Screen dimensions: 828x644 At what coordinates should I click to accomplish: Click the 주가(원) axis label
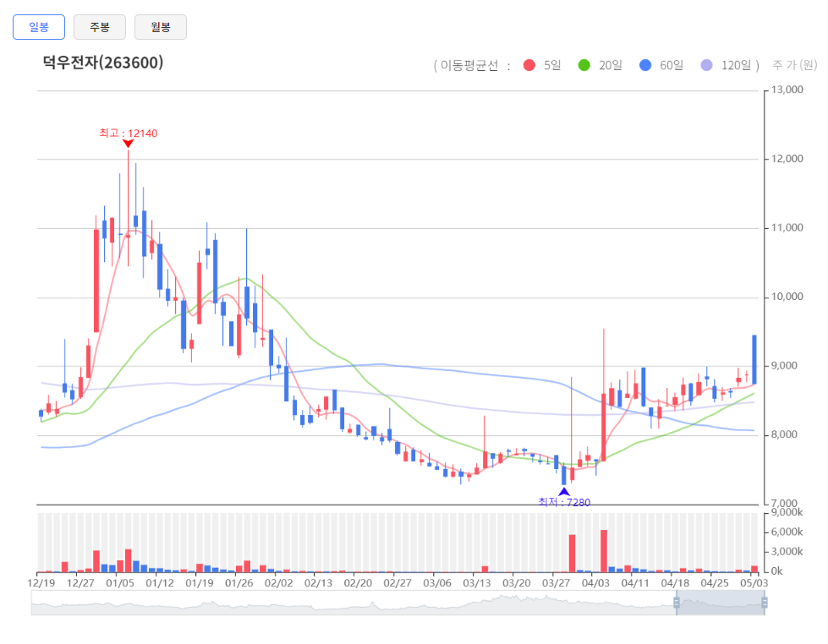tap(795, 65)
